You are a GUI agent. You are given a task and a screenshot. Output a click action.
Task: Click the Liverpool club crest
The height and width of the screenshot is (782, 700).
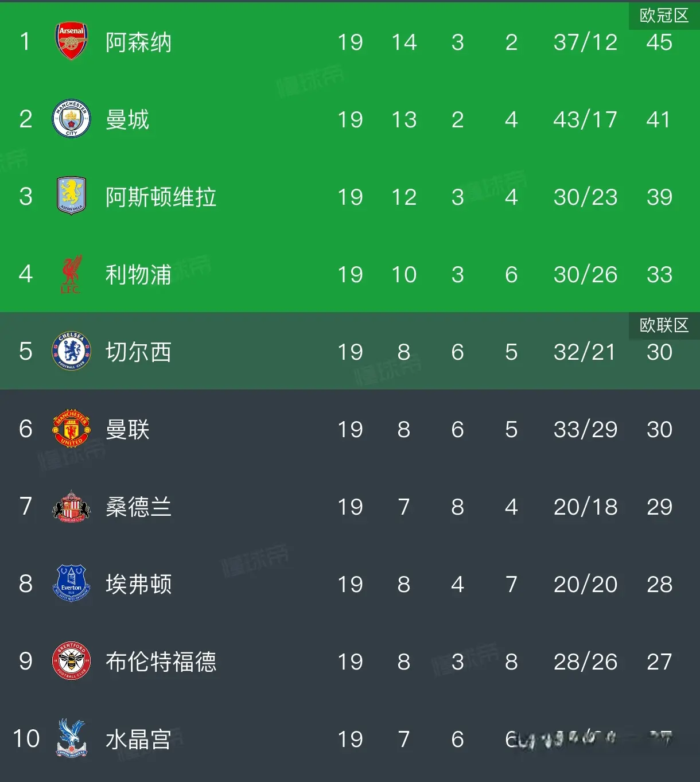(71, 274)
